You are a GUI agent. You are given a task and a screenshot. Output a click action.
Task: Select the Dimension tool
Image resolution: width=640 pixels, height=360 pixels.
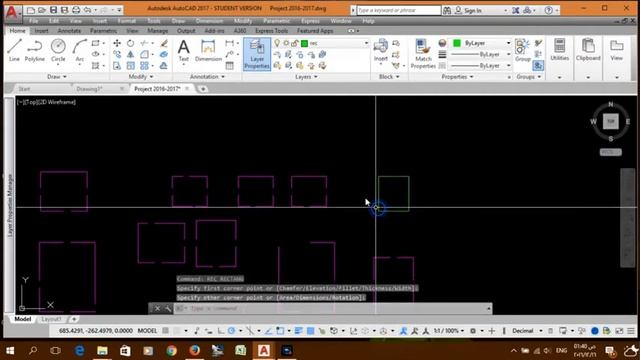click(x=208, y=51)
